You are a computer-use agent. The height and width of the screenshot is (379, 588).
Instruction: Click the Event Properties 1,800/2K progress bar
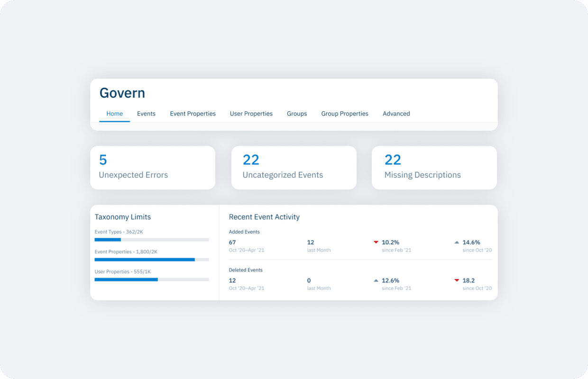tap(152, 260)
